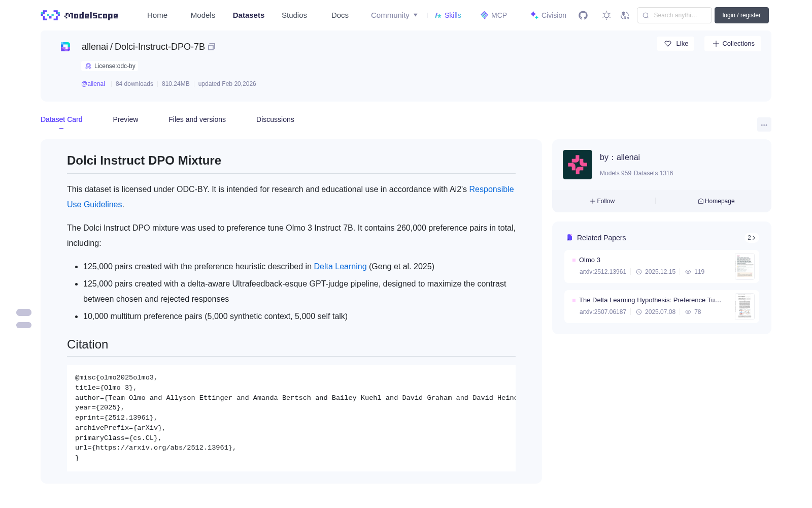Screen dimensions: 812x508
Task: Visit the allenai Homepage button
Action: [x=716, y=201]
